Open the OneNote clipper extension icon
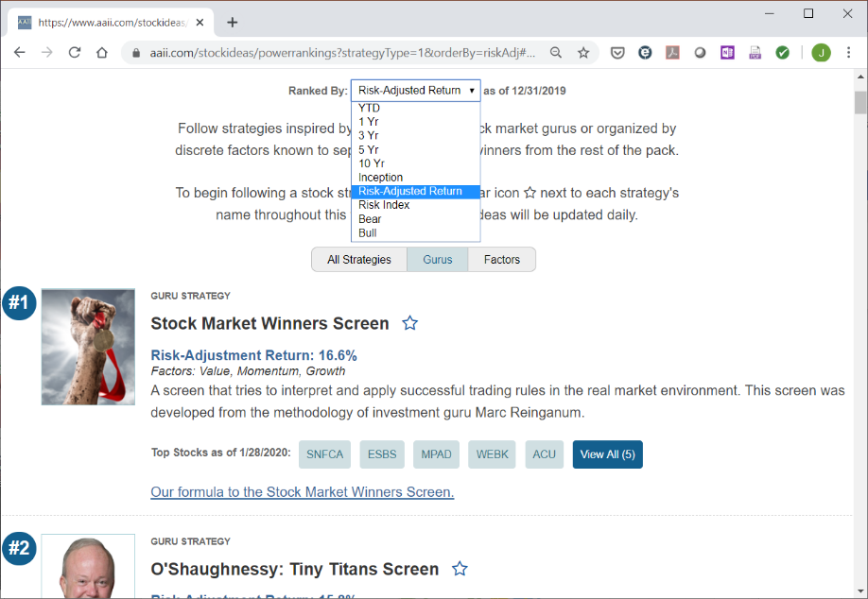 click(727, 53)
